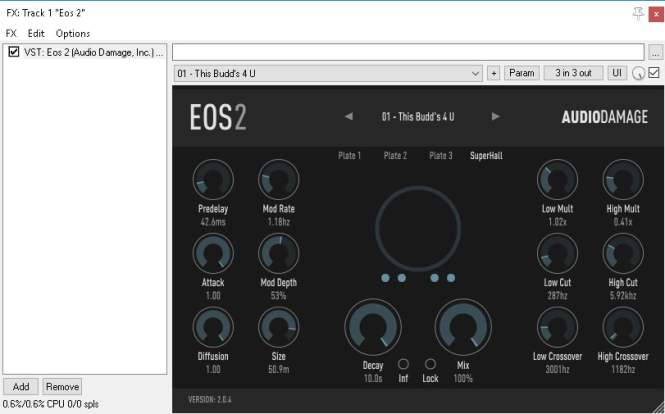
Task: Select the Plate 3 algorithm
Action: (441, 156)
